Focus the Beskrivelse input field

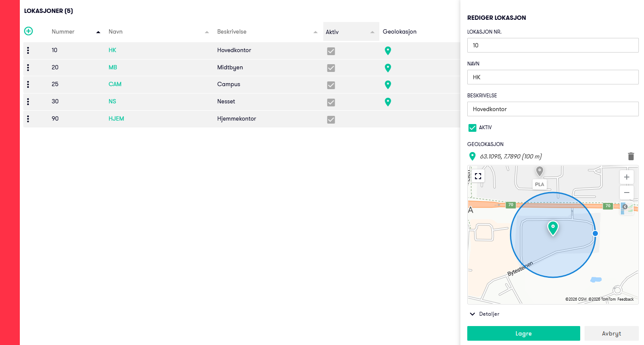[553, 109]
